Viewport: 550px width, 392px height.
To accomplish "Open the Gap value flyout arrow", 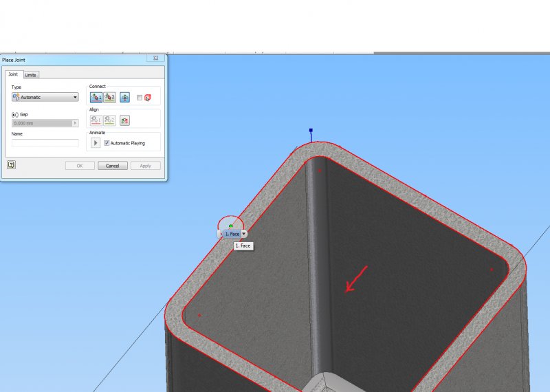I will pyautogui.click(x=75, y=123).
